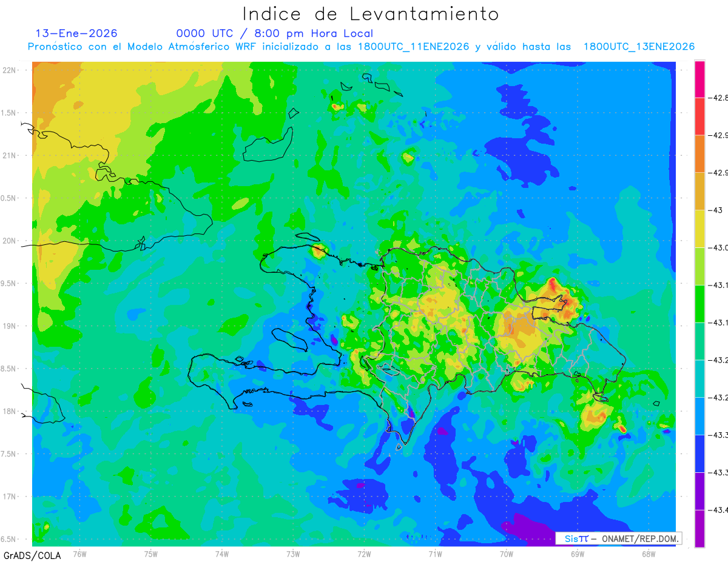728x562 pixels.
Task: Pick the magenta swatch atop the color legend
Action: tap(699, 79)
